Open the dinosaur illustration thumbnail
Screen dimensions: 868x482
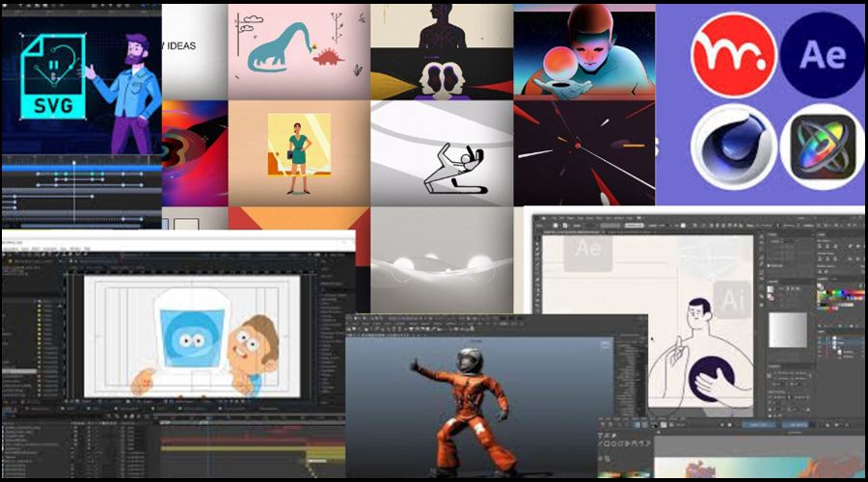coord(299,50)
